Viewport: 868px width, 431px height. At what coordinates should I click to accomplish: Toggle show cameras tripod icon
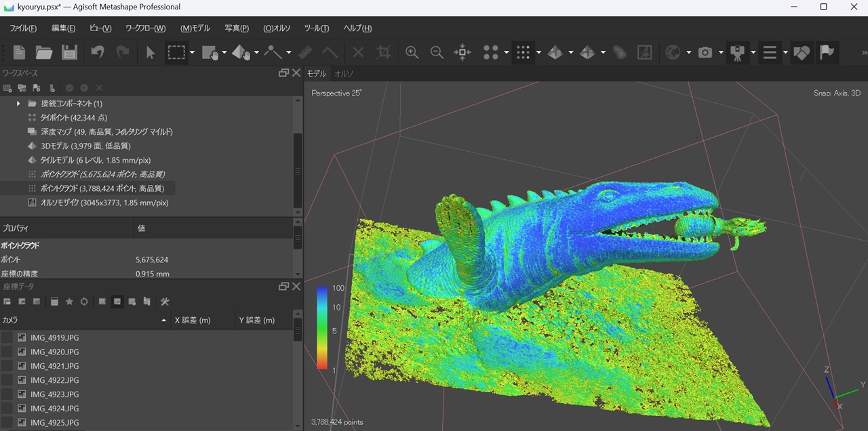(737, 52)
